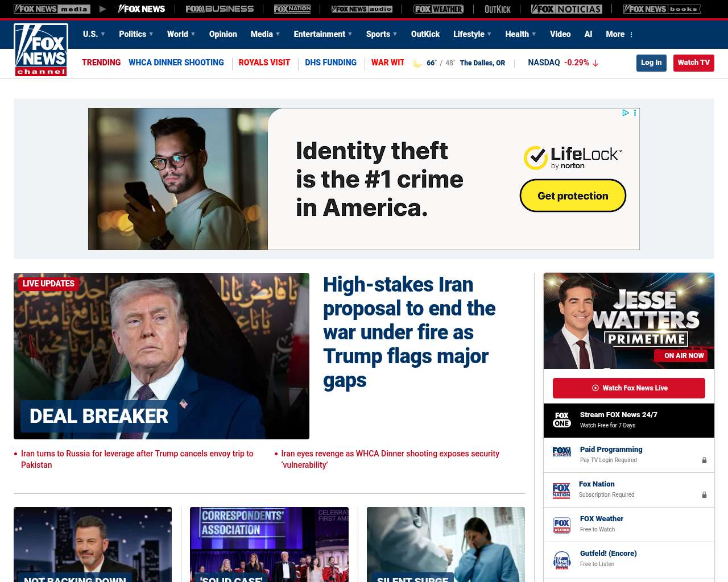This screenshot has width=728, height=582.
Task: Click the moon weather icon
Action: tap(417, 63)
